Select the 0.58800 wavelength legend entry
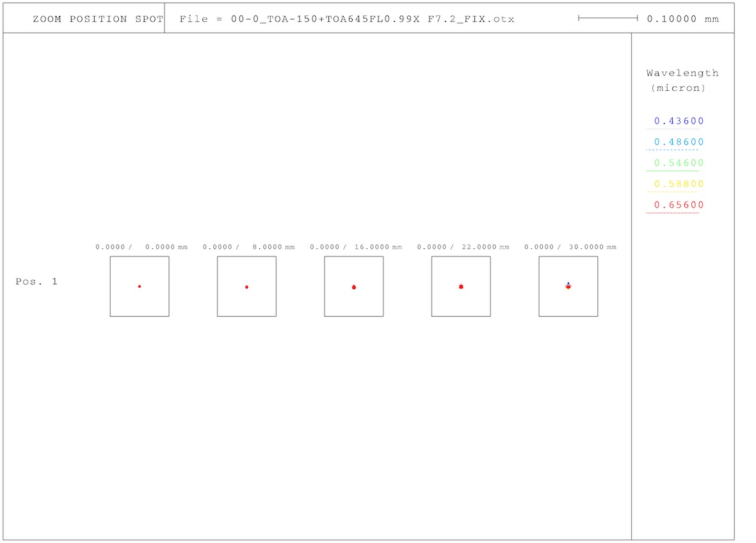This screenshot has height=543, width=756. (x=679, y=184)
